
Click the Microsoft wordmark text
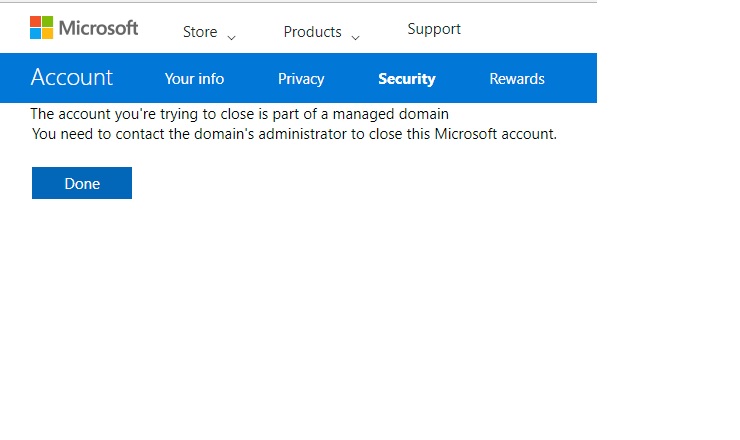[98, 28]
